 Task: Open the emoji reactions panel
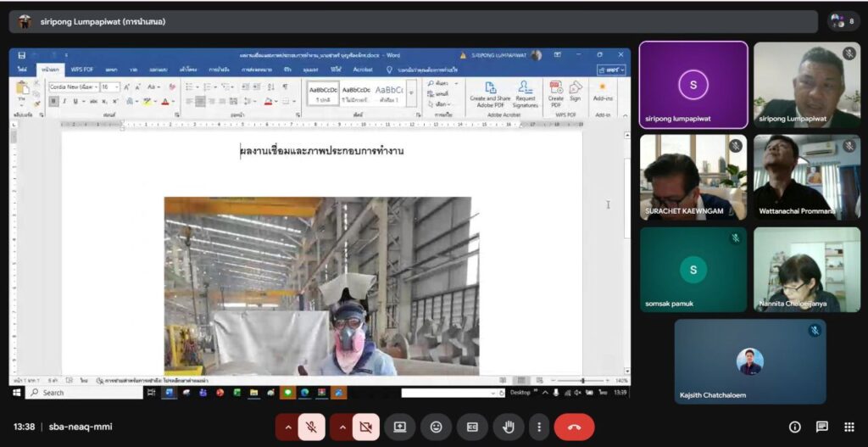click(x=436, y=427)
